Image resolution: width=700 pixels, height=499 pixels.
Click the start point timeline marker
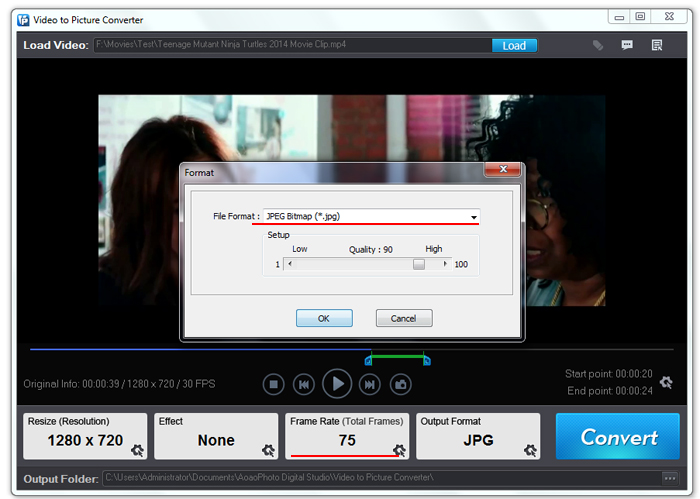point(368,360)
